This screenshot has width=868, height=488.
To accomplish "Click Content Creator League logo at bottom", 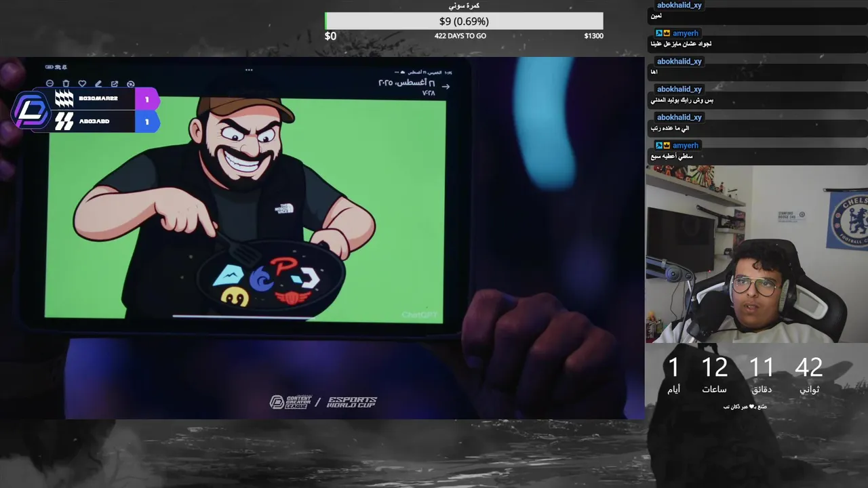I will point(290,402).
